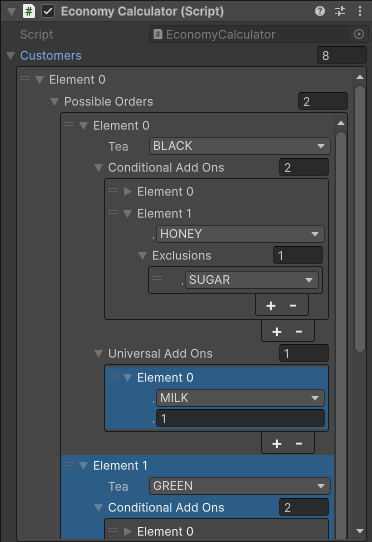Click the outer list scroll up arrow
Viewport: 372px width, 542px height.
(x=360, y=77)
